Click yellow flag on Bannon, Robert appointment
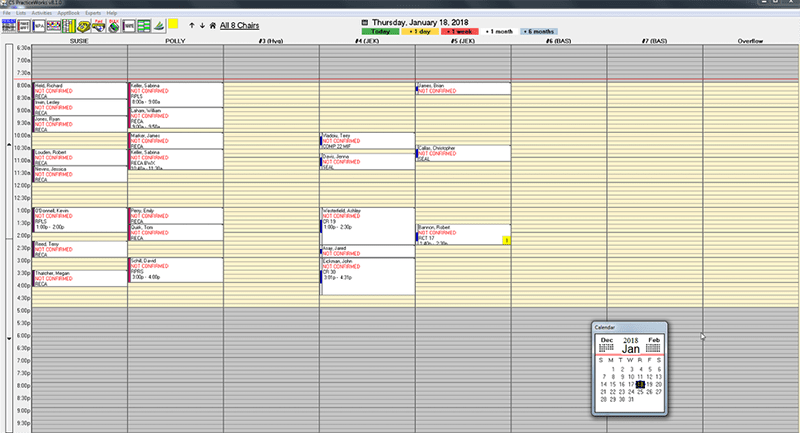 pyautogui.click(x=506, y=240)
